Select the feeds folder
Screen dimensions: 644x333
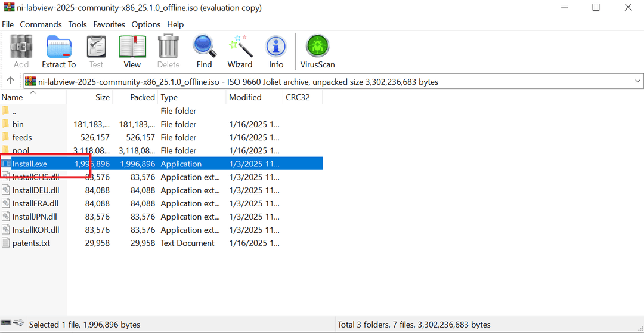[x=22, y=137]
